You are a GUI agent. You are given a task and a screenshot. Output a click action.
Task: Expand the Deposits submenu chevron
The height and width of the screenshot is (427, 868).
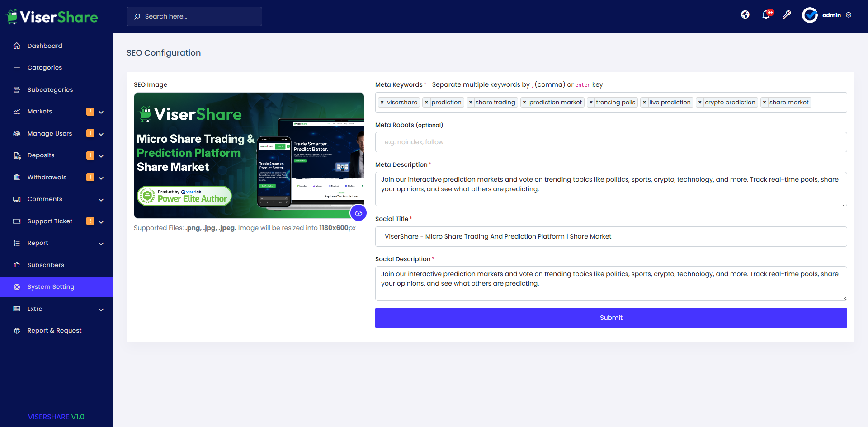coord(101,156)
